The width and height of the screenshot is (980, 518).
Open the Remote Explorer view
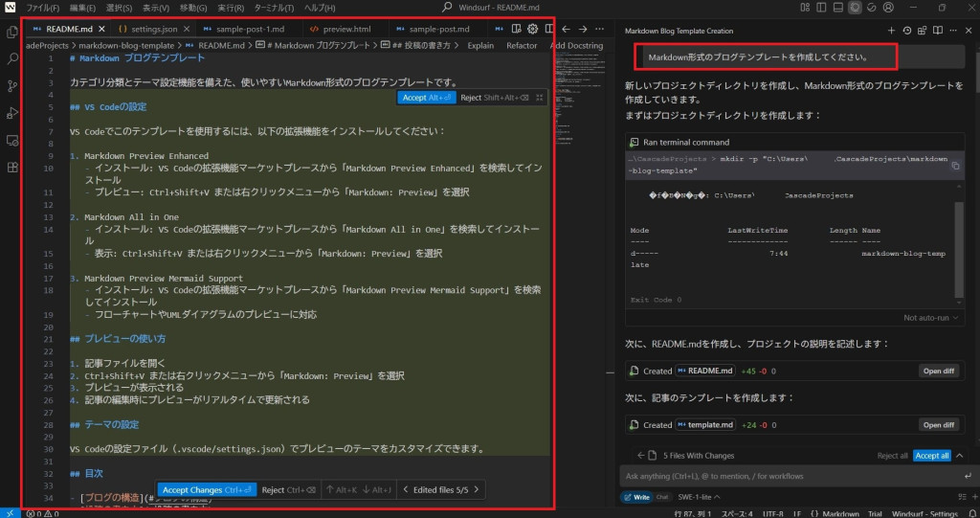(11, 140)
